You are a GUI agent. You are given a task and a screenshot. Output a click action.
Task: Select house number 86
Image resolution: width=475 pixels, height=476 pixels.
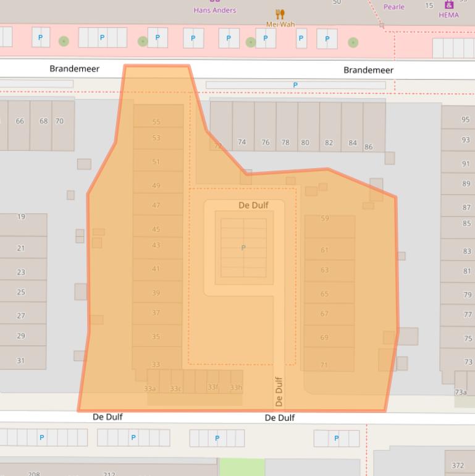coord(369,147)
